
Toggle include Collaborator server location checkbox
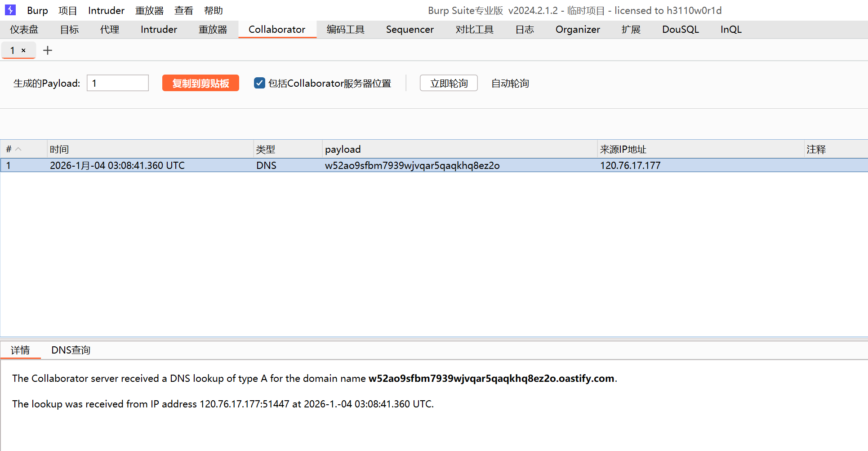tap(259, 83)
